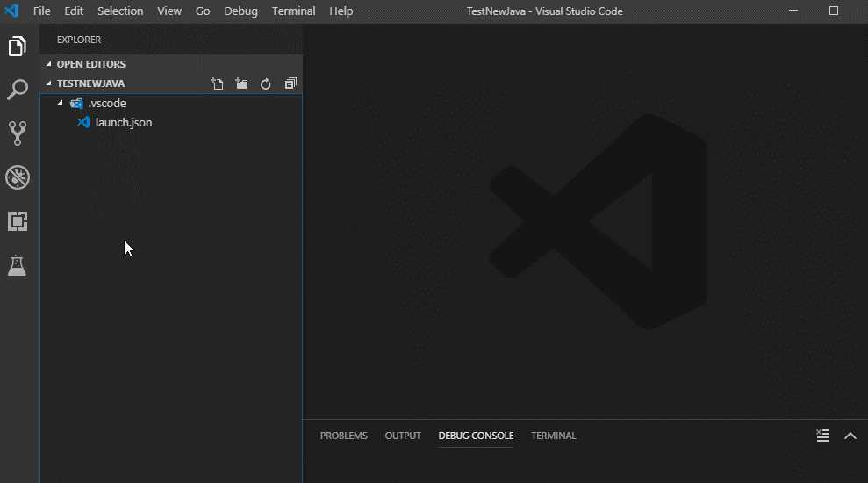Switch to the OUTPUT tab
The height and width of the screenshot is (483, 868).
(x=403, y=436)
